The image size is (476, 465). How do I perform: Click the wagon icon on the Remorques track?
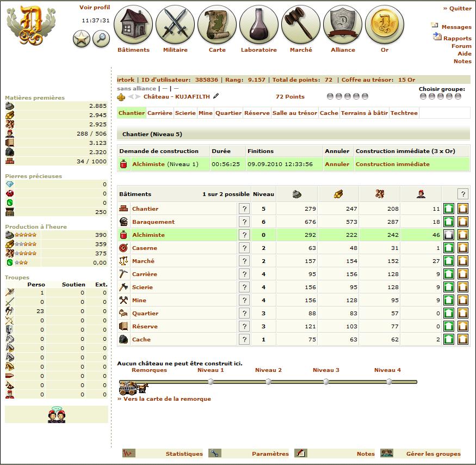(134, 388)
